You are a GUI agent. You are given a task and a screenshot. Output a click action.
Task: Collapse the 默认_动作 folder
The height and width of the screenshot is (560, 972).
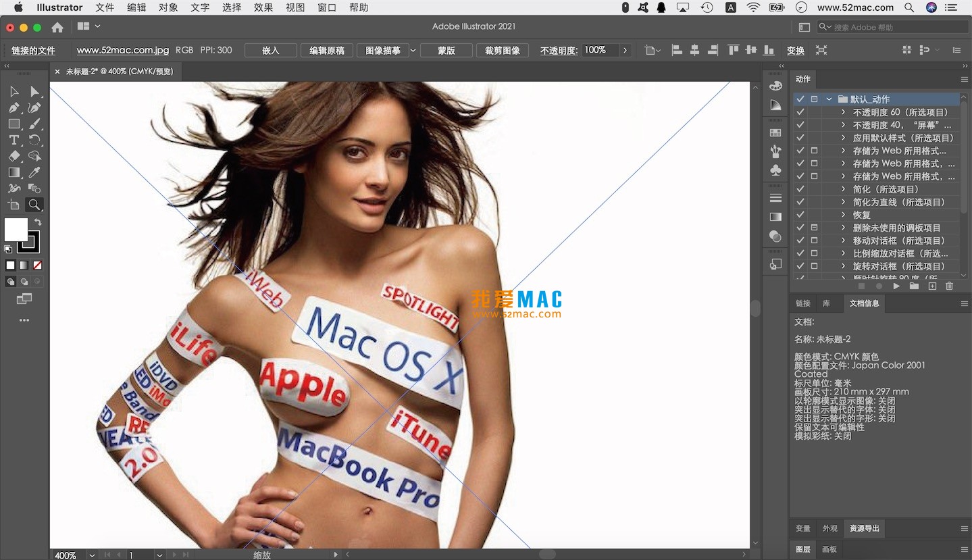pyautogui.click(x=829, y=99)
